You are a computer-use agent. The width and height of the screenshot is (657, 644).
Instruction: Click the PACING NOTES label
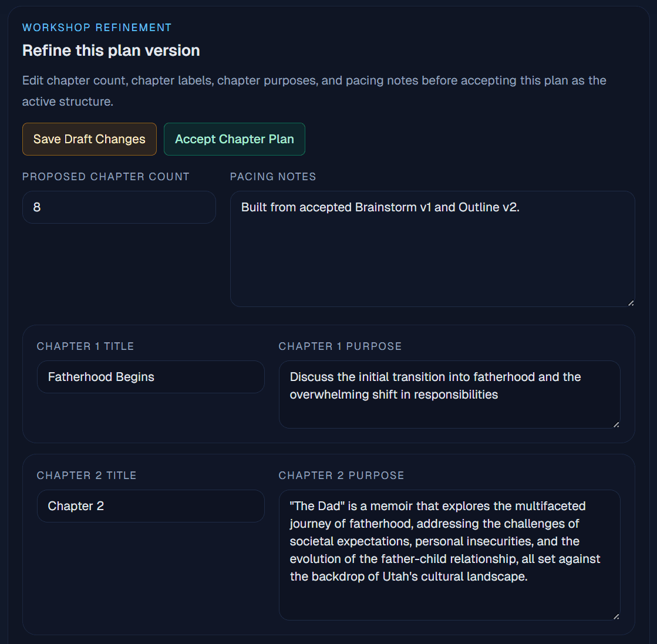(273, 177)
